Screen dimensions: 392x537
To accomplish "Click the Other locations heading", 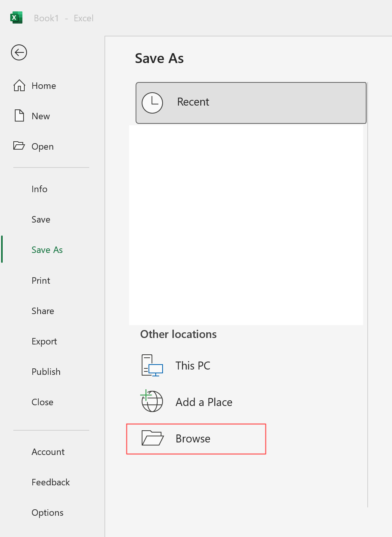I will point(179,334).
